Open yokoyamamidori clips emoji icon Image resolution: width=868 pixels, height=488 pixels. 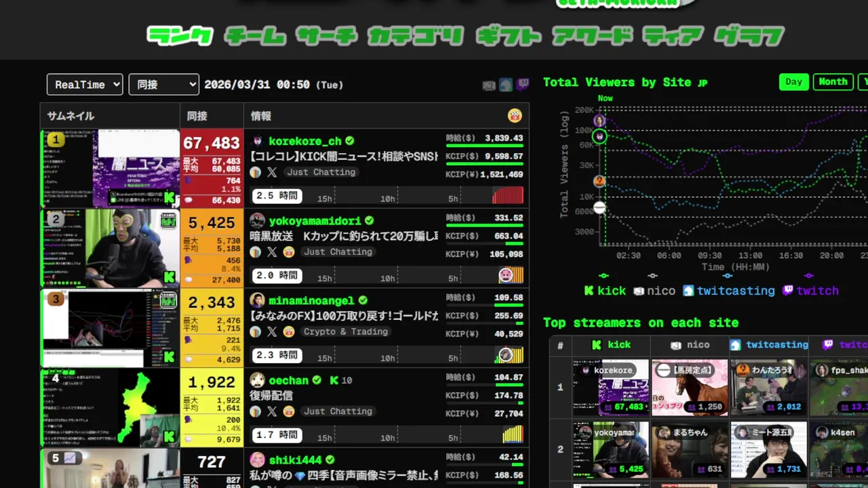[288, 252]
